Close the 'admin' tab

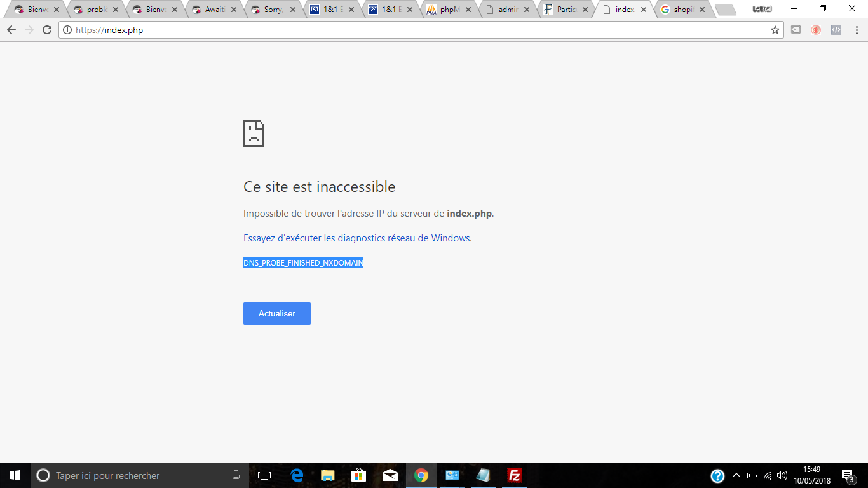click(x=527, y=10)
